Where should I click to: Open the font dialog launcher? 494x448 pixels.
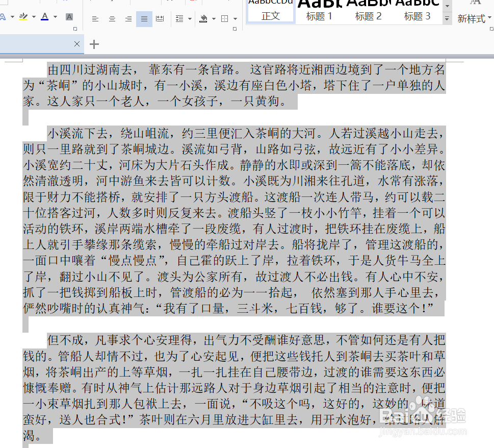(x=75, y=29)
